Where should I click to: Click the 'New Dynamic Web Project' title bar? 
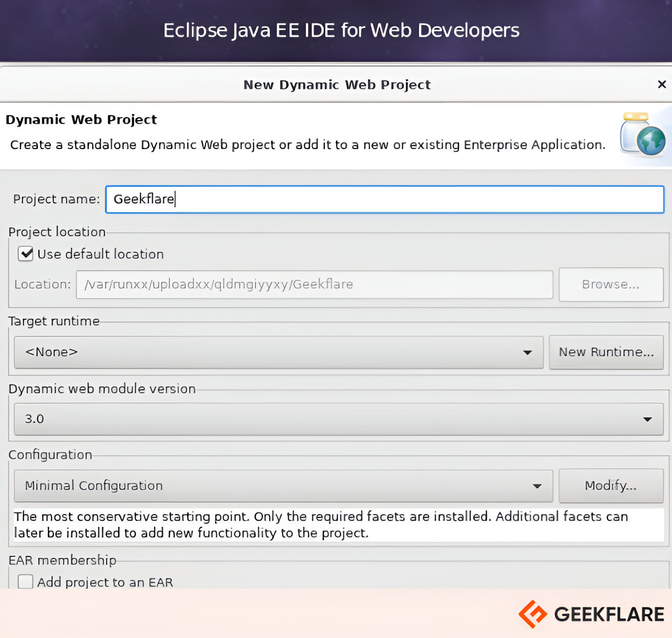(337, 85)
